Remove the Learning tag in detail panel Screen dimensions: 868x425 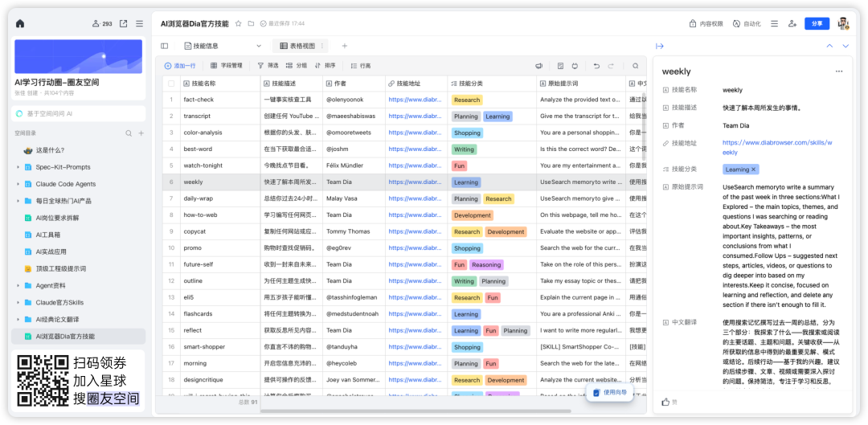point(753,170)
